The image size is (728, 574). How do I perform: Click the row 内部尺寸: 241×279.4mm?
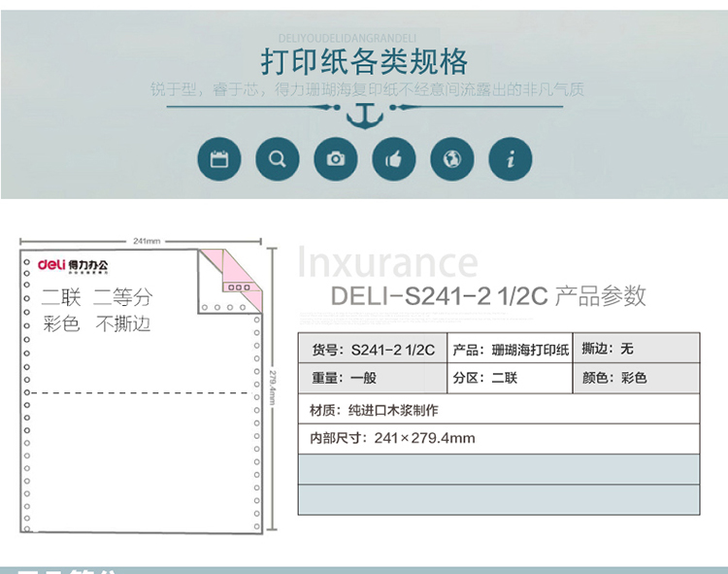pos(499,438)
